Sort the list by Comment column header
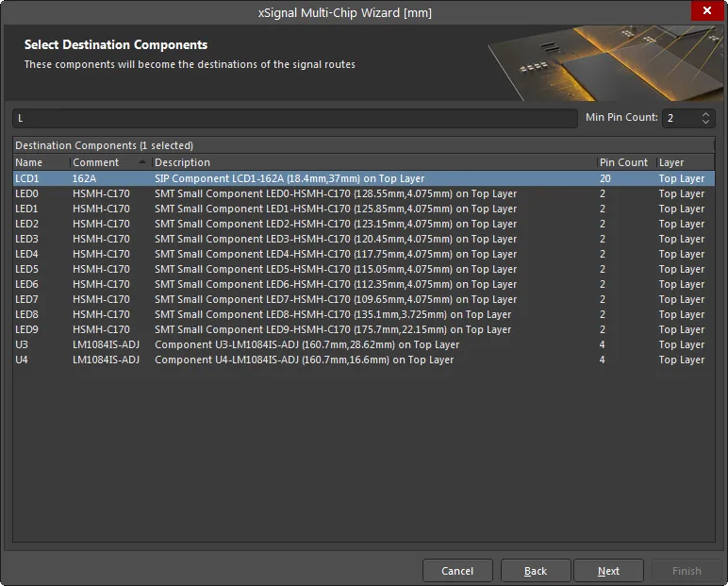728x586 pixels. coord(104,162)
